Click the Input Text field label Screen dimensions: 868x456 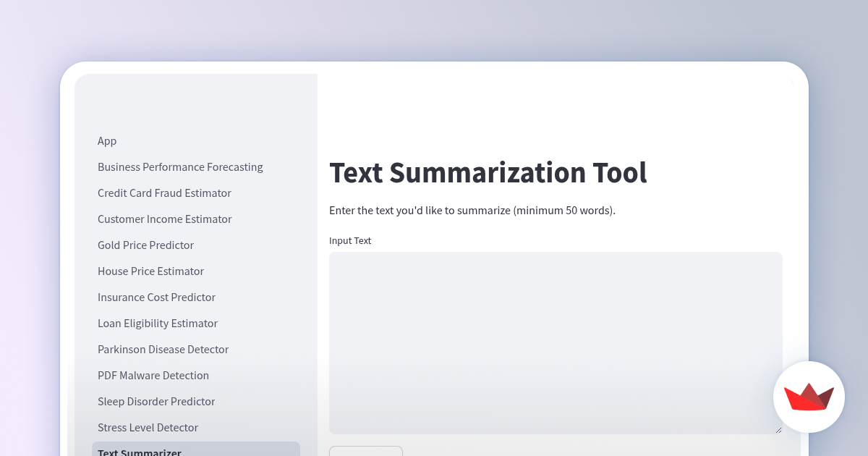pos(350,240)
